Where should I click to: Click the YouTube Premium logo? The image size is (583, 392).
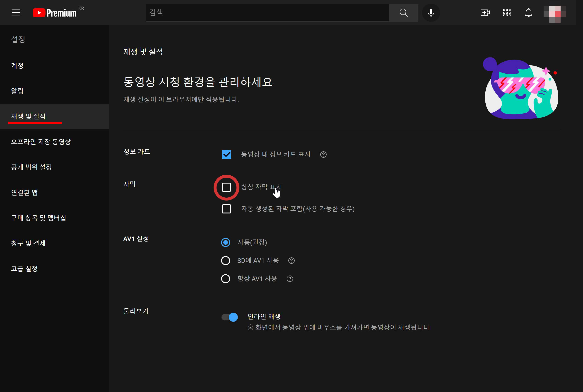(x=55, y=13)
